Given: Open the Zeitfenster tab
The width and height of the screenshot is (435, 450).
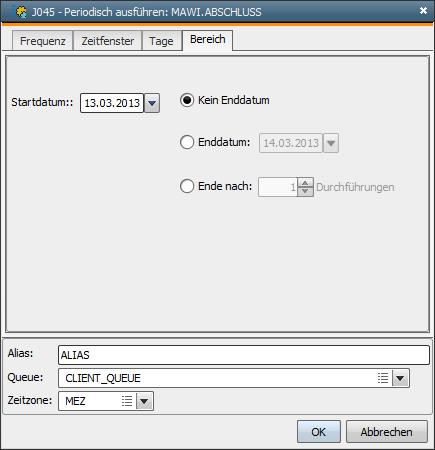Looking at the screenshot, I should 108,41.
